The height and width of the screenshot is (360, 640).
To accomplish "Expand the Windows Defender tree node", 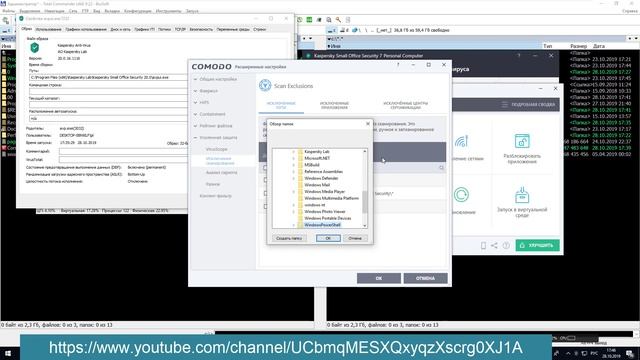I will point(293,178).
